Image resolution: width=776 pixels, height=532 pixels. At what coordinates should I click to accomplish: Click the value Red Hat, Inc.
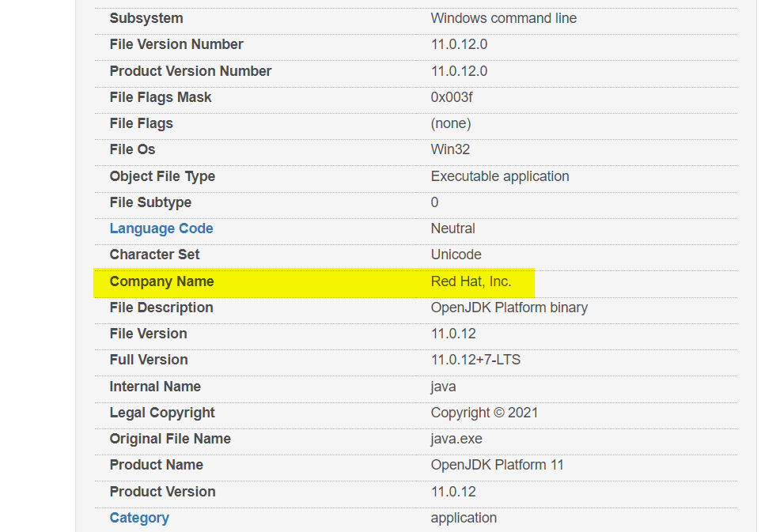pyautogui.click(x=471, y=282)
